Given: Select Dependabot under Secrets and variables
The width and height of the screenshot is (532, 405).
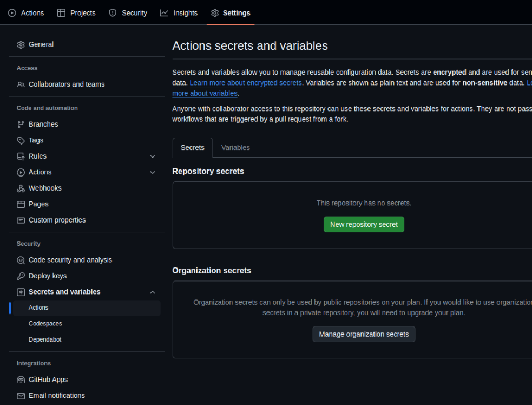Looking at the screenshot, I should click(45, 339).
